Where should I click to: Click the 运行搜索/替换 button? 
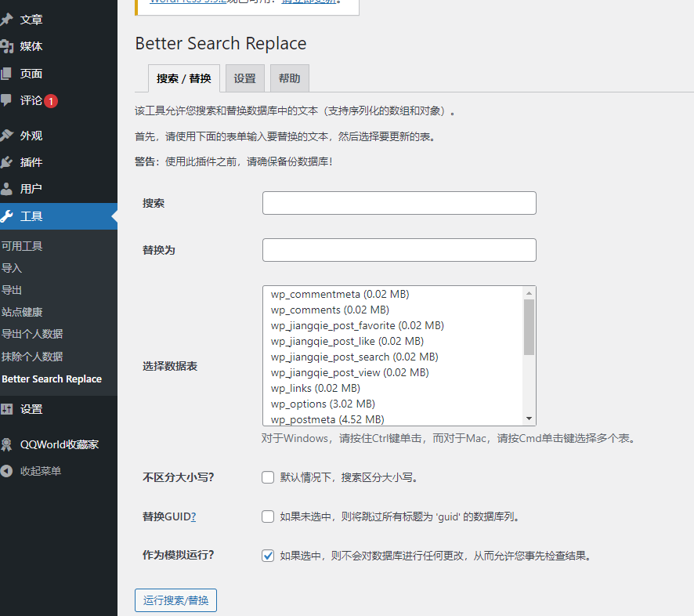click(175, 600)
